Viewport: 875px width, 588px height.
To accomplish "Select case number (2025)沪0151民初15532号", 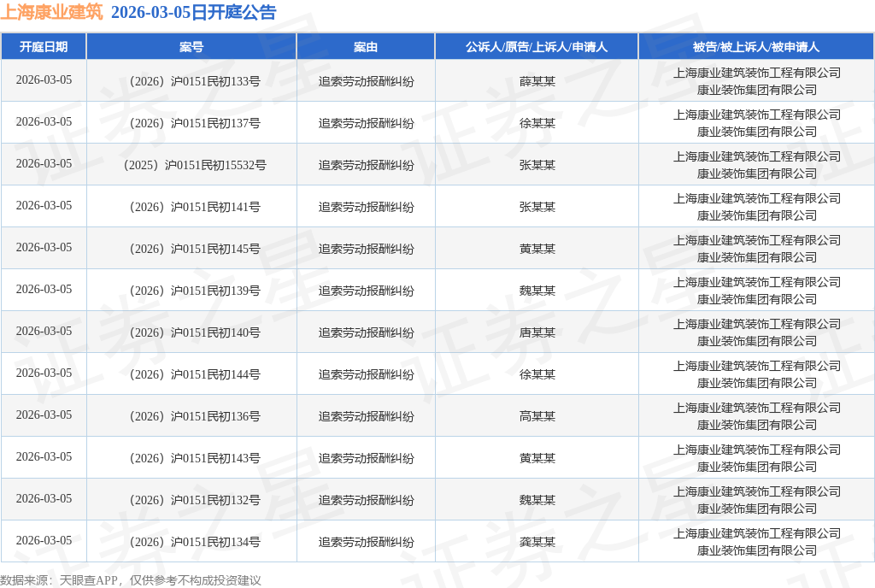I will (195, 165).
